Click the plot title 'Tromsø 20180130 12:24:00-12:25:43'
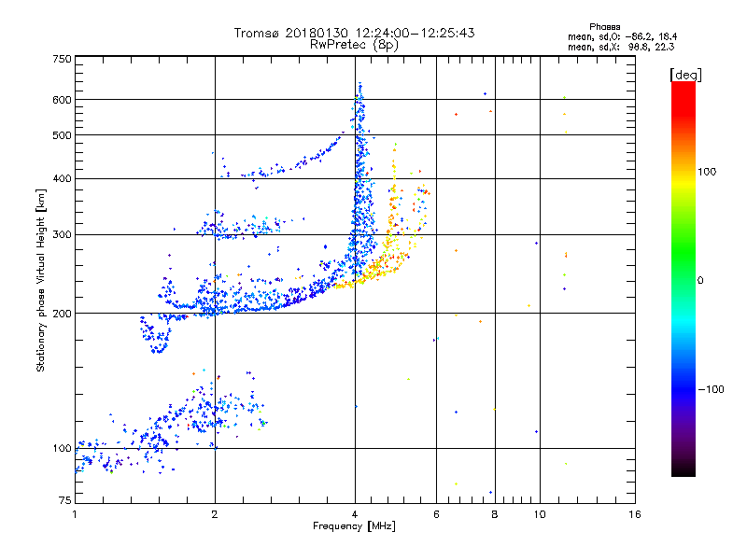 [354, 33]
